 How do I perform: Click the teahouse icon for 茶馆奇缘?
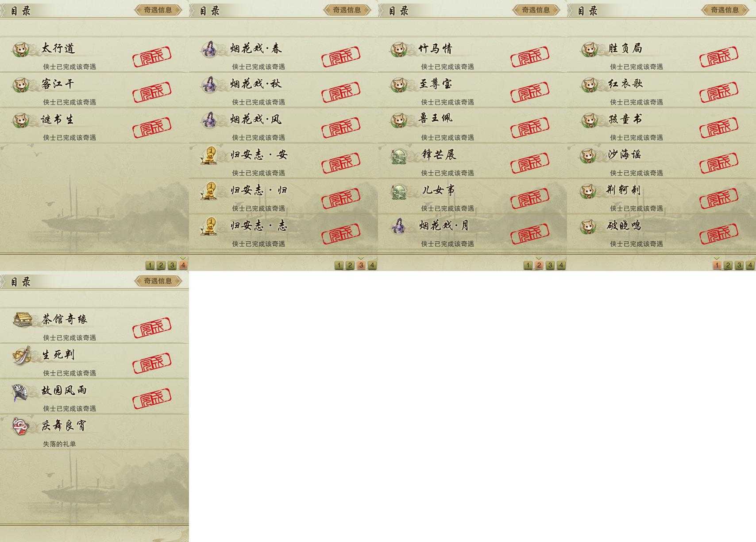click(x=22, y=320)
